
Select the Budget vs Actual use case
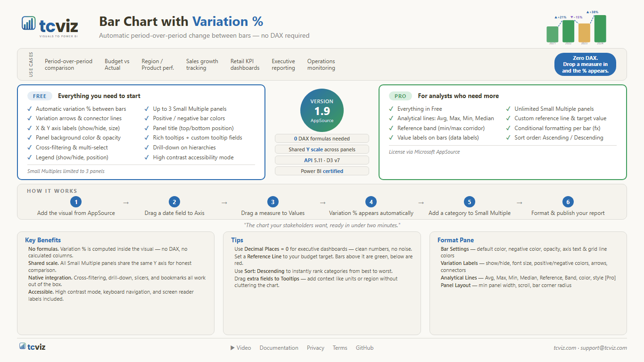pyautogui.click(x=117, y=65)
